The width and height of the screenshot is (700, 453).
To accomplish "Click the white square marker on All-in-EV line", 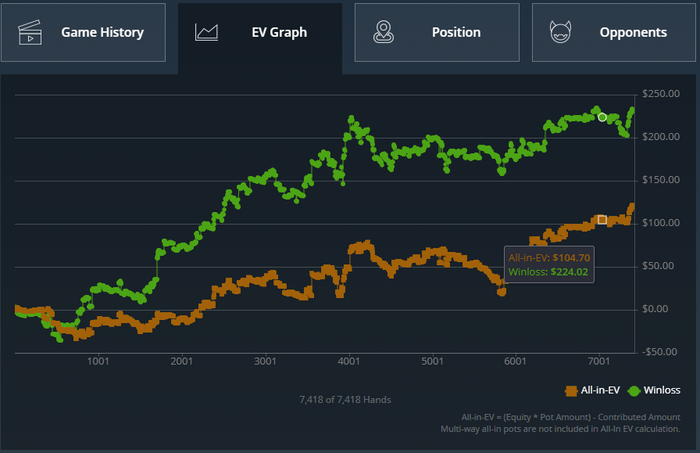I will 601,220.
